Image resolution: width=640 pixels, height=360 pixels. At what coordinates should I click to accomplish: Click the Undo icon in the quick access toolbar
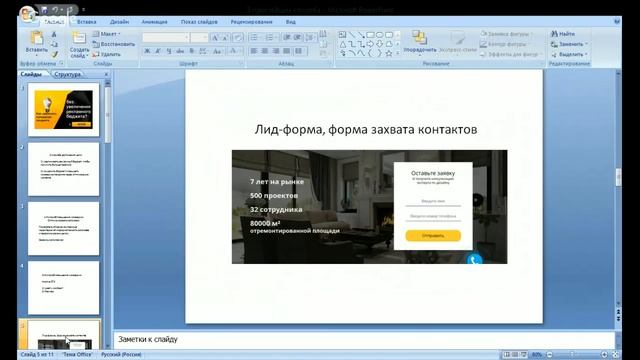55,9
